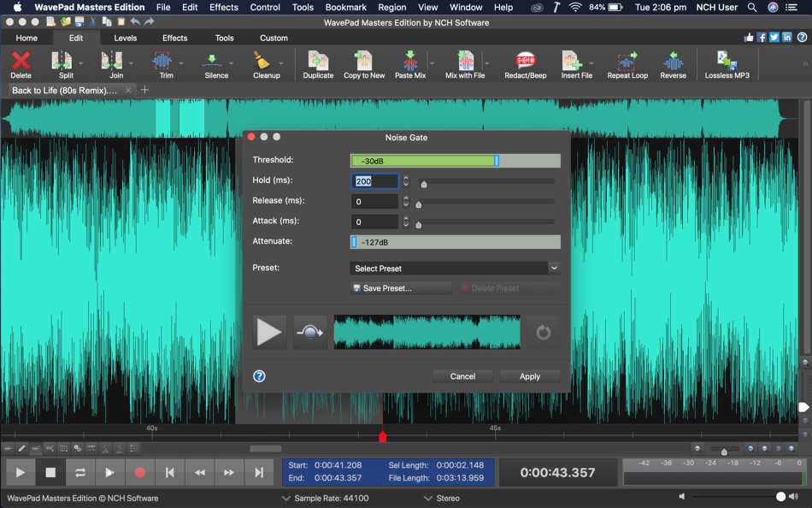Jump to the start of the file
Viewport: 812px width, 508px height.
169,472
